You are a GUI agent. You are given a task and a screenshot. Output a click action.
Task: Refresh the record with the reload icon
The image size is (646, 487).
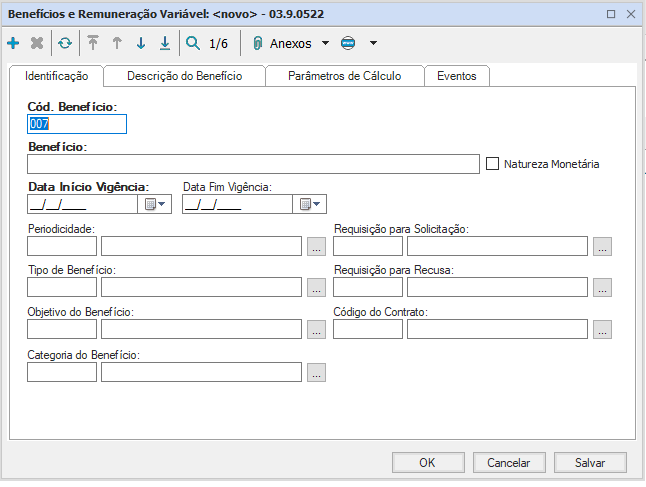(65, 44)
